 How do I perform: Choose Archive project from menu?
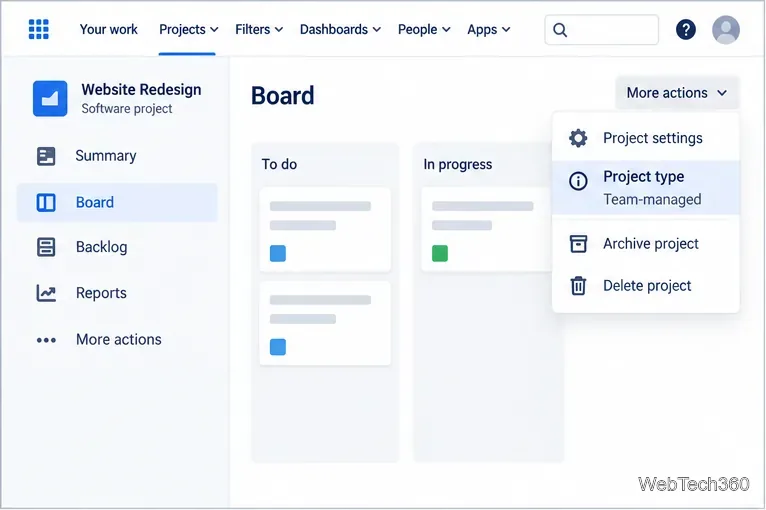pyautogui.click(x=646, y=244)
